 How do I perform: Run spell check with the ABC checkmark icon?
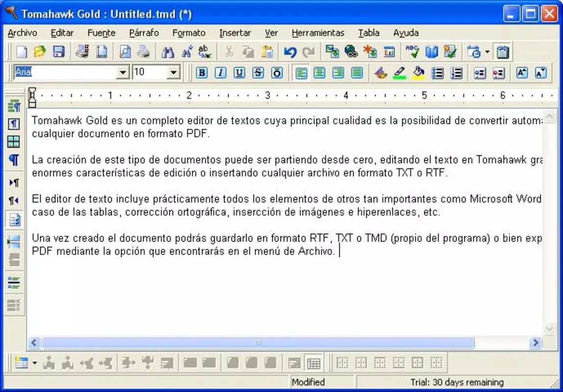pos(412,52)
